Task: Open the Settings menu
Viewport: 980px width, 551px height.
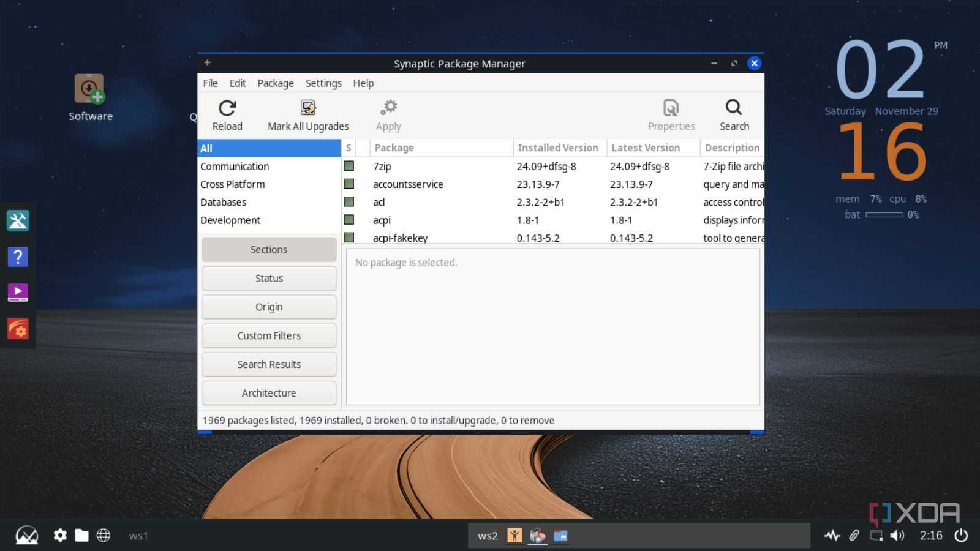Action: tap(323, 83)
